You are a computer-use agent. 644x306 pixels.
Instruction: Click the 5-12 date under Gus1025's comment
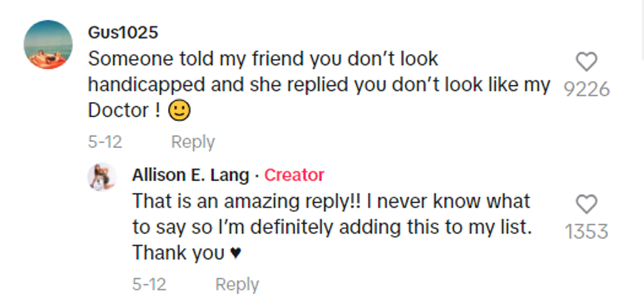104,141
